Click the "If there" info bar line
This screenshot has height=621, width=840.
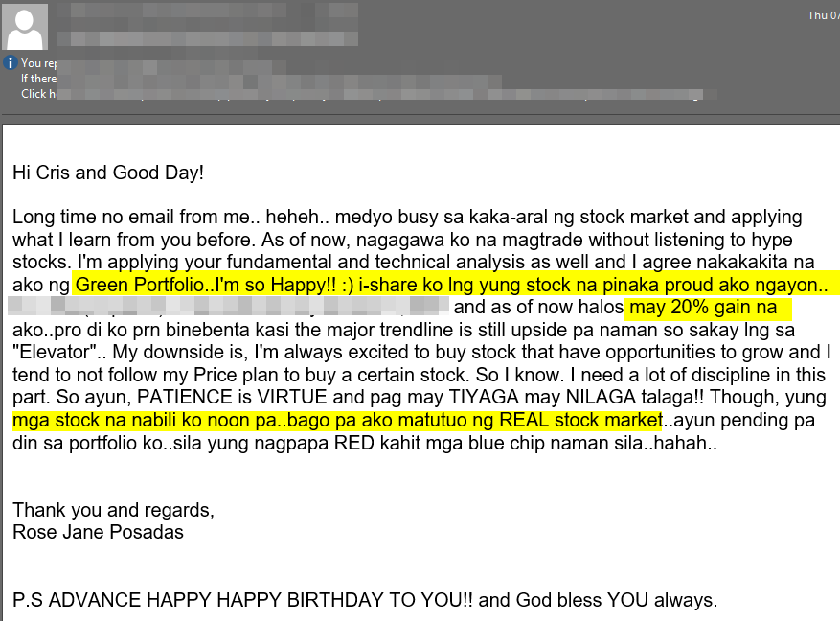38,79
